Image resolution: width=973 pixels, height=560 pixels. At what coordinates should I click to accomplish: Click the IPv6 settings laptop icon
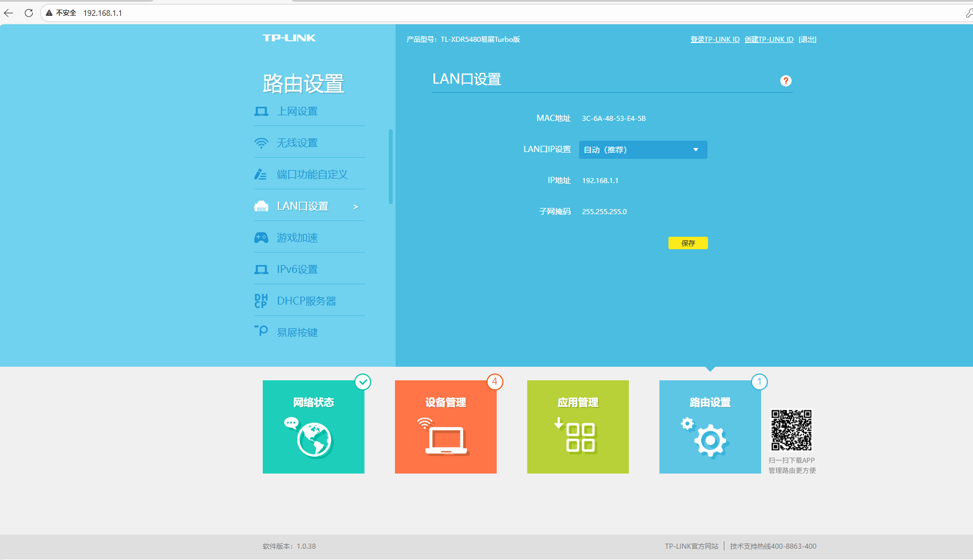261,270
